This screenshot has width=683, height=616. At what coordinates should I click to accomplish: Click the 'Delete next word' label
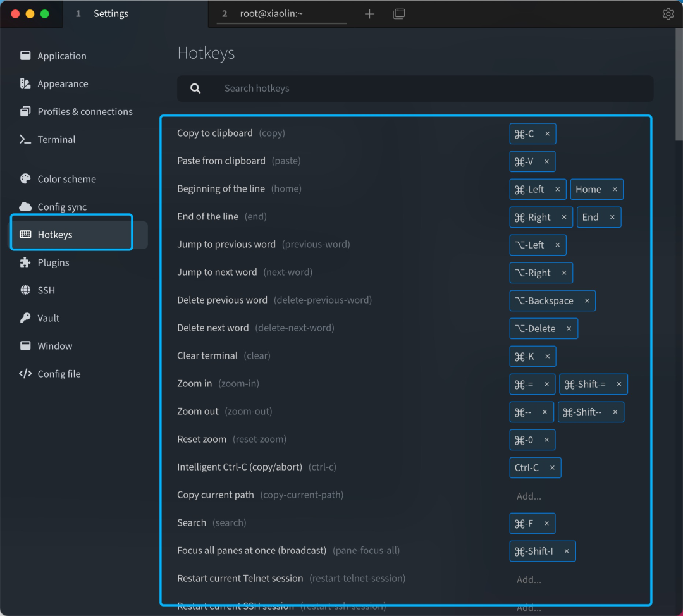(213, 328)
